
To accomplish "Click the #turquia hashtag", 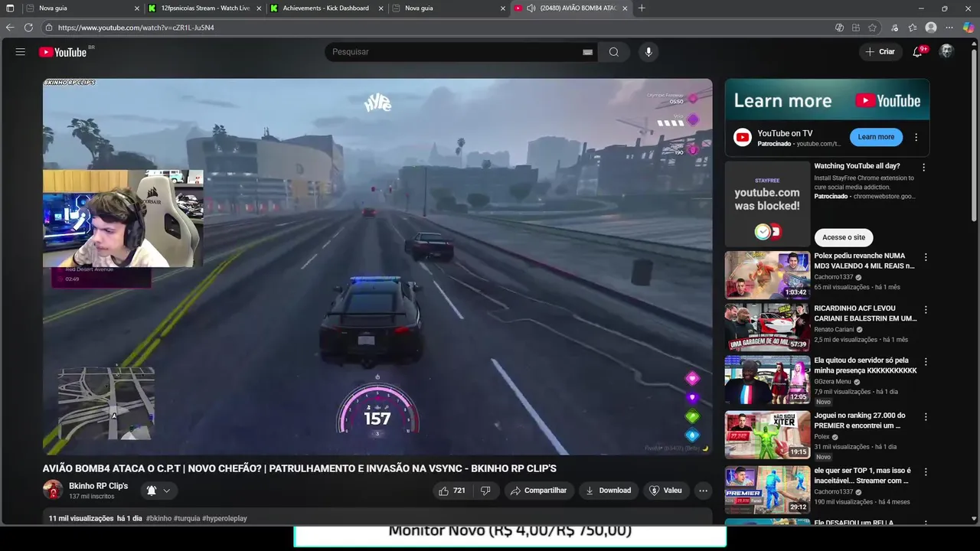I will (187, 518).
